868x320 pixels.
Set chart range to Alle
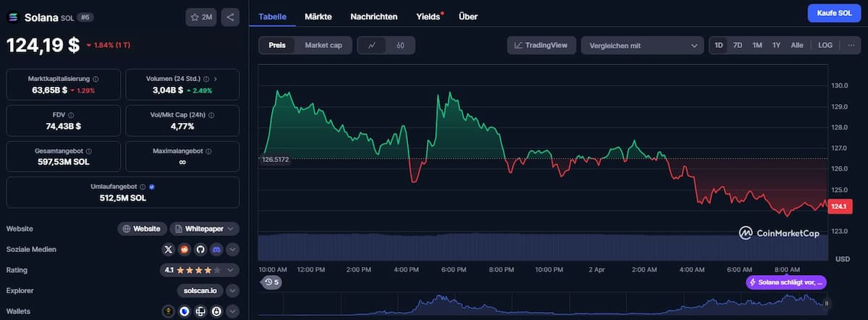[797, 45]
